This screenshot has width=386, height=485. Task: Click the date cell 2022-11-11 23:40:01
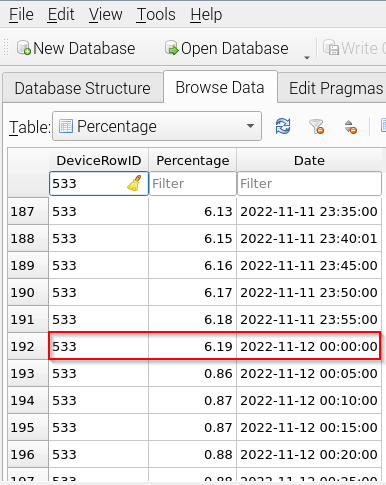pos(309,238)
